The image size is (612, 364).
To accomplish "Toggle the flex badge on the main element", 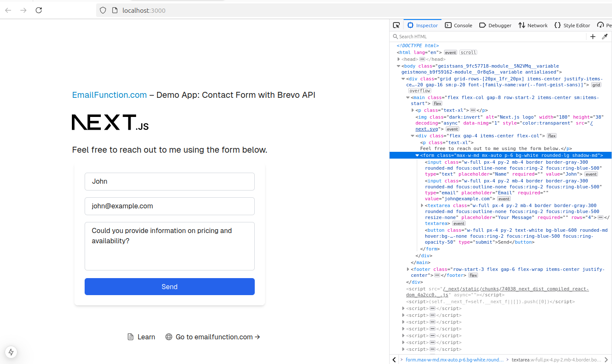I will tap(437, 103).
